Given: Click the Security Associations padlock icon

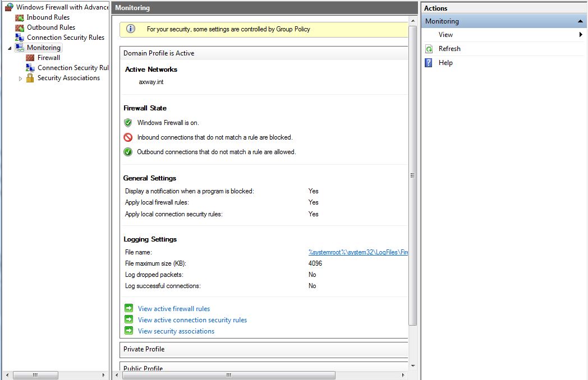Looking at the screenshot, I should tap(30, 78).
